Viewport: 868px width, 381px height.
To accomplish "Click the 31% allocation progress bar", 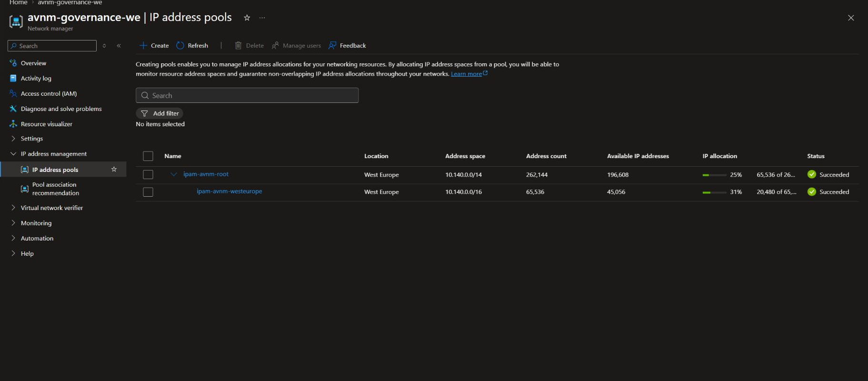I will click(x=714, y=192).
